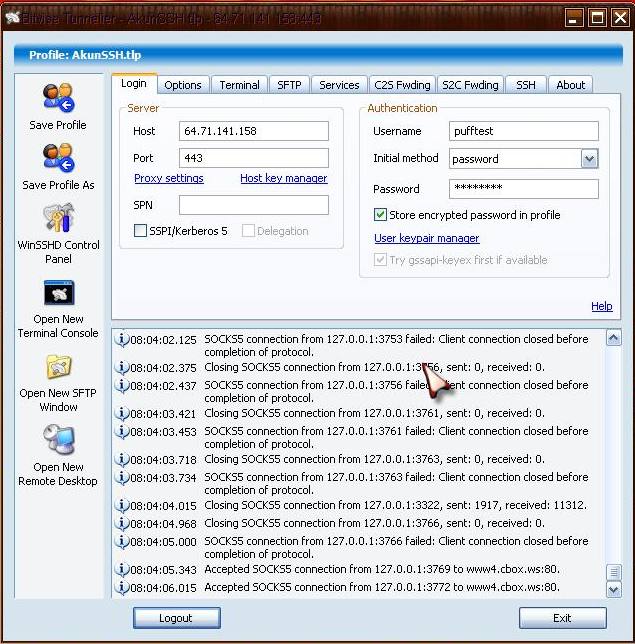Click the Host input field
This screenshot has width=635, height=644.
(x=254, y=132)
